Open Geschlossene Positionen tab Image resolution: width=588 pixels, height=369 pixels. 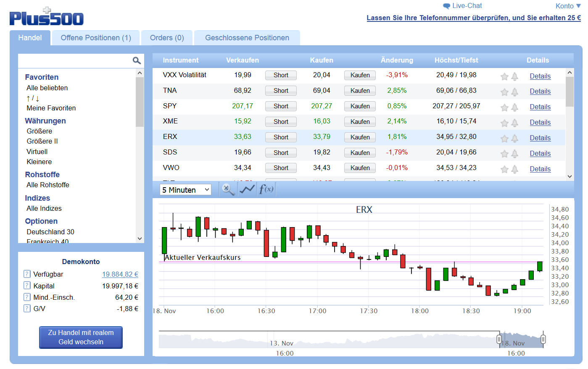(247, 38)
